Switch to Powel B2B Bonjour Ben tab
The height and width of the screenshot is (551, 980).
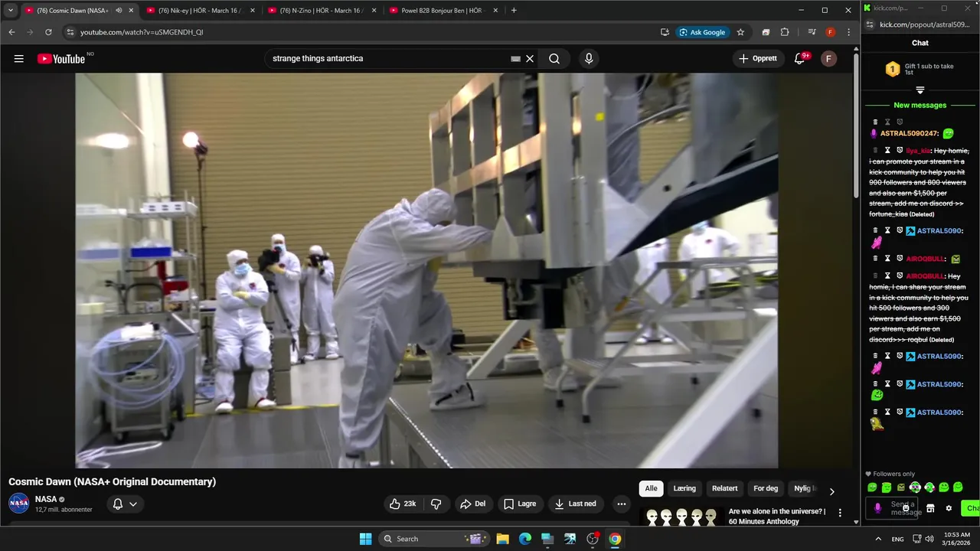pos(444,11)
